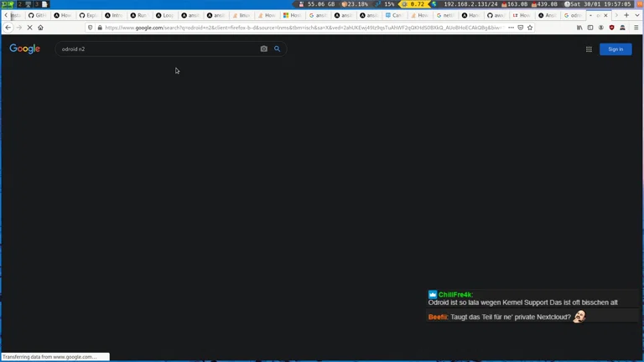The height and width of the screenshot is (362, 644).
Task: Switch to the Host tab with Microsoft icon
Action: (293, 15)
